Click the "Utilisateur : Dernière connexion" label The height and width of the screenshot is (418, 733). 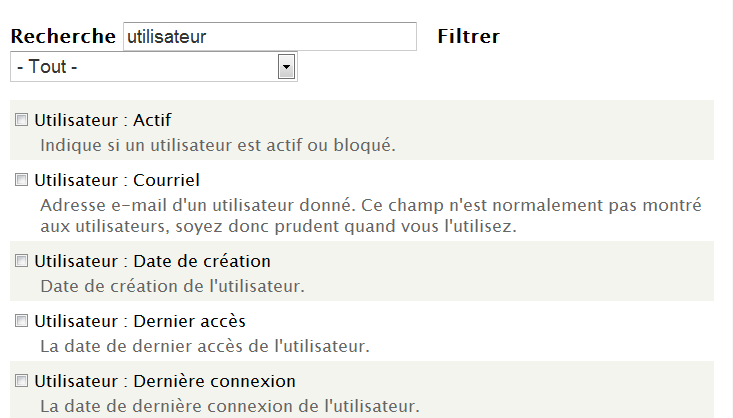tap(165, 382)
